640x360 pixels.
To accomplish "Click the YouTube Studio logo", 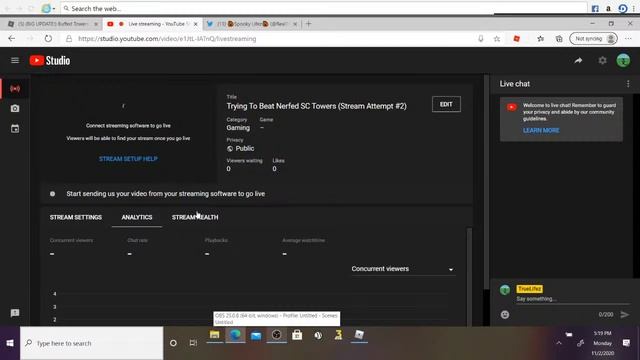I will (x=50, y=60).
